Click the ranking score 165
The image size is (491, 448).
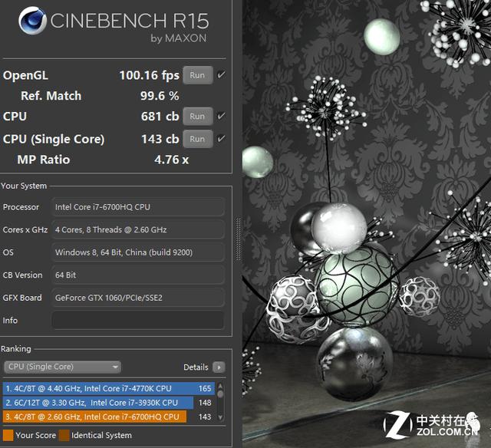tap(205, 388)
